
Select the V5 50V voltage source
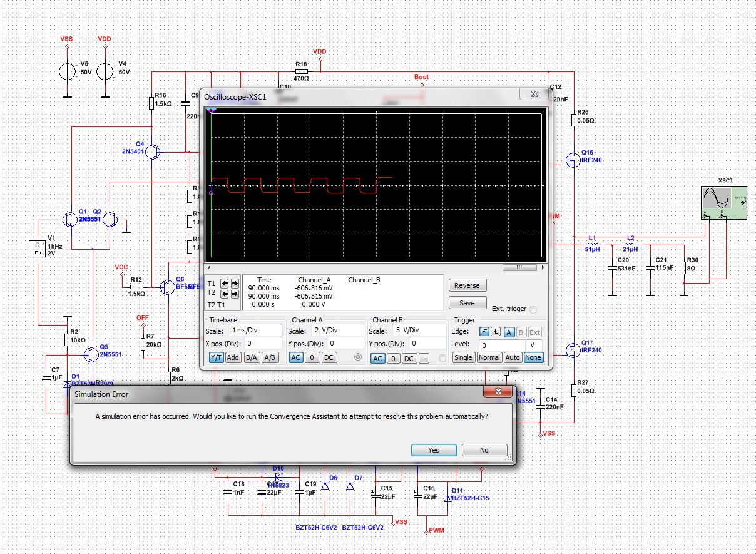tap(67, 71)
